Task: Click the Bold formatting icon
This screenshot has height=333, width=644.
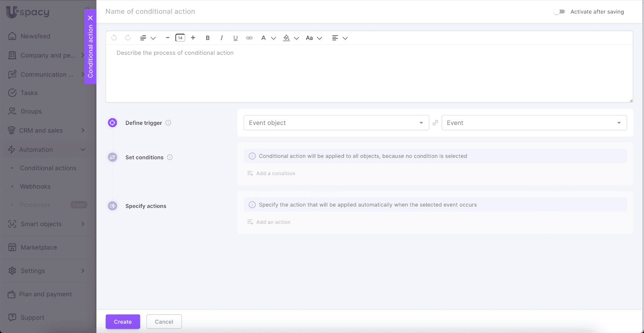Action: pyautogui.click(x=208, y=38)
